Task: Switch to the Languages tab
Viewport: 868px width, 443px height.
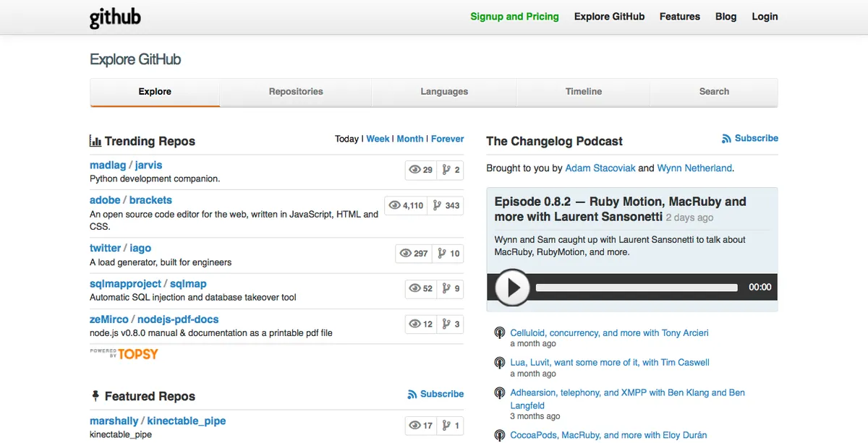Action: click(444, 92)
